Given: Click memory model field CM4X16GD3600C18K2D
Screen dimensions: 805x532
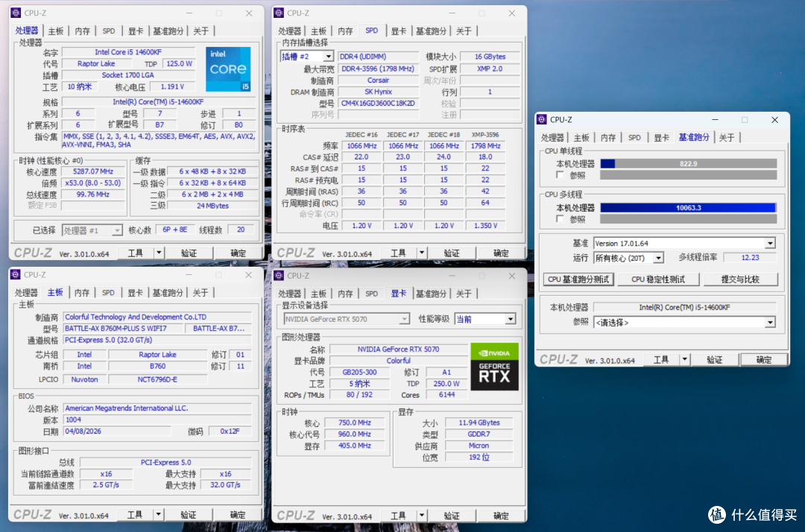Looking at the screenshot, I should tap(379, 103).
